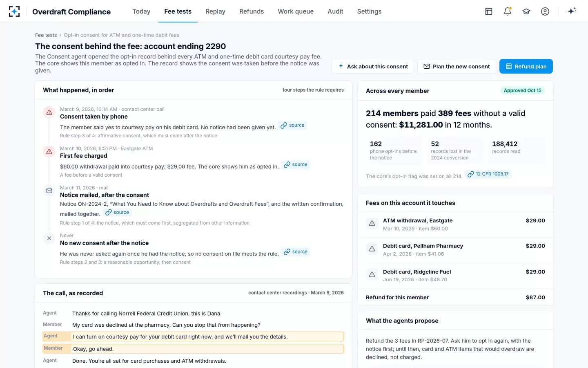
Task: Click the Debit card, Ridgeline Fuel row
Action: [x=455, y=275]
